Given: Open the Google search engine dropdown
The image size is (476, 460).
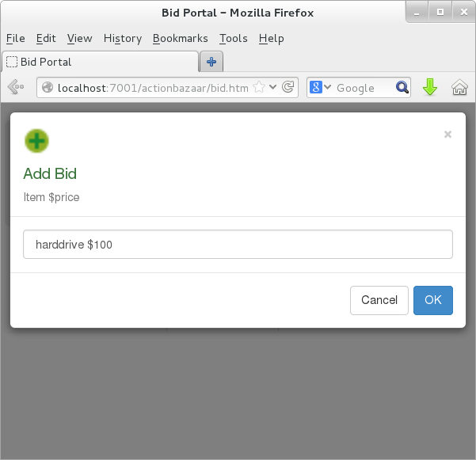Looking at the screenshot, I should (x=321, y=88).
